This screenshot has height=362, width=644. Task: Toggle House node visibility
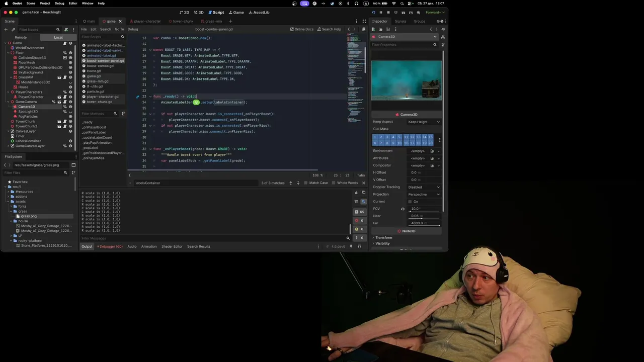click(70, 87)
